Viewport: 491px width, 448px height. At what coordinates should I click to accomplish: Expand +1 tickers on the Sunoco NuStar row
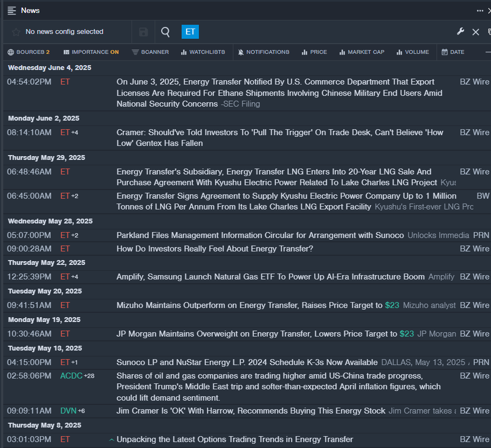(x=74, y=362)
